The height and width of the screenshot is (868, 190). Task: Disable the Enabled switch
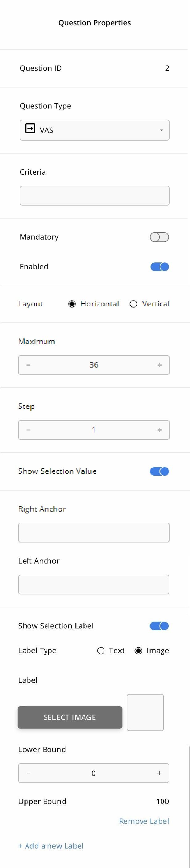(x=159, y=267)
